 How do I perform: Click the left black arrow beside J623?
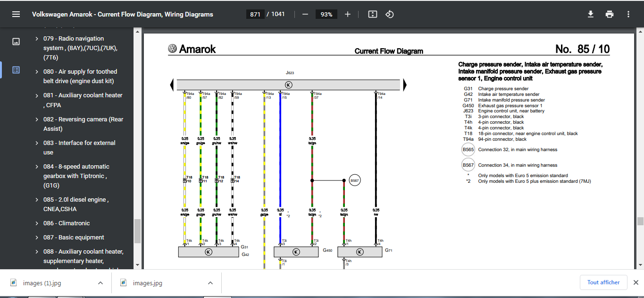click(172, 85)
